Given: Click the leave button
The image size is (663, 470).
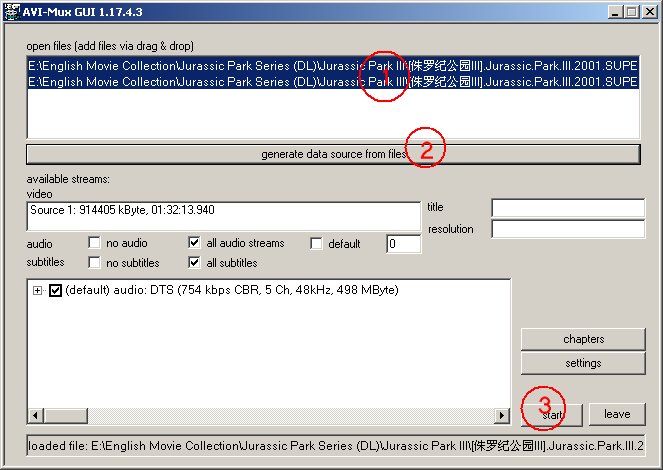Looking at the screenshot, I should [617, 414].
